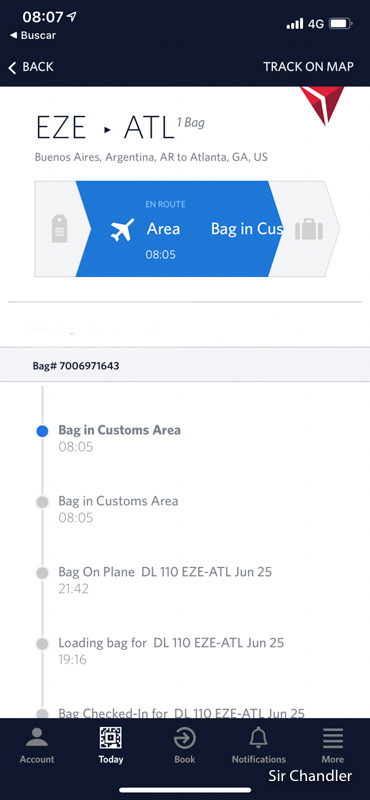370x800 pixels.
Task: Select Loading bag for DL 110 entry
Action: 171,651
